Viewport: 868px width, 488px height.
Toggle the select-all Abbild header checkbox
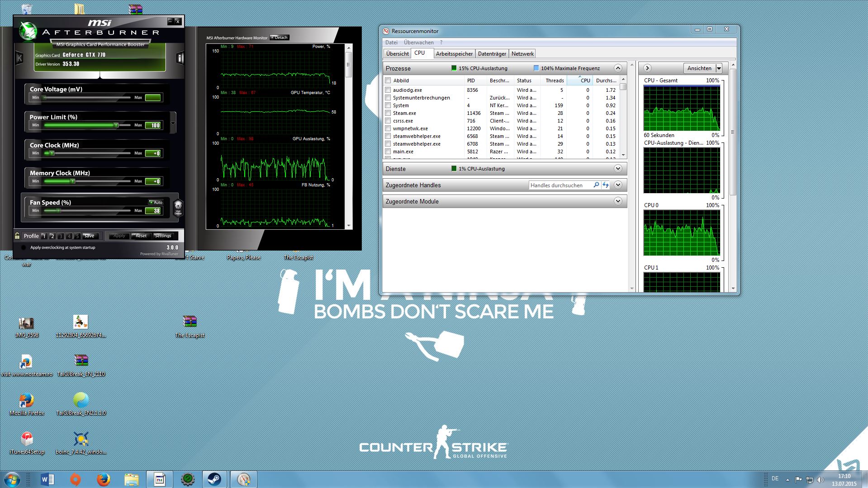[x=388, y=81]
